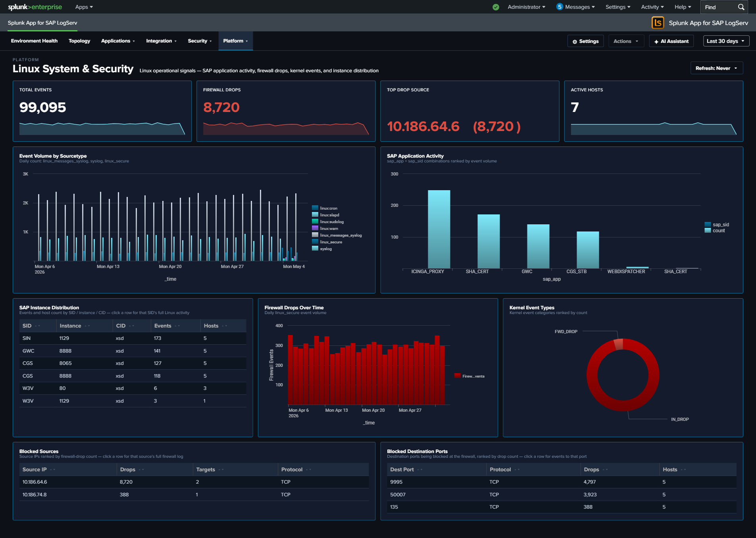
Task: Open the top bar Settings menu
Action: click(x=618, y=7)
